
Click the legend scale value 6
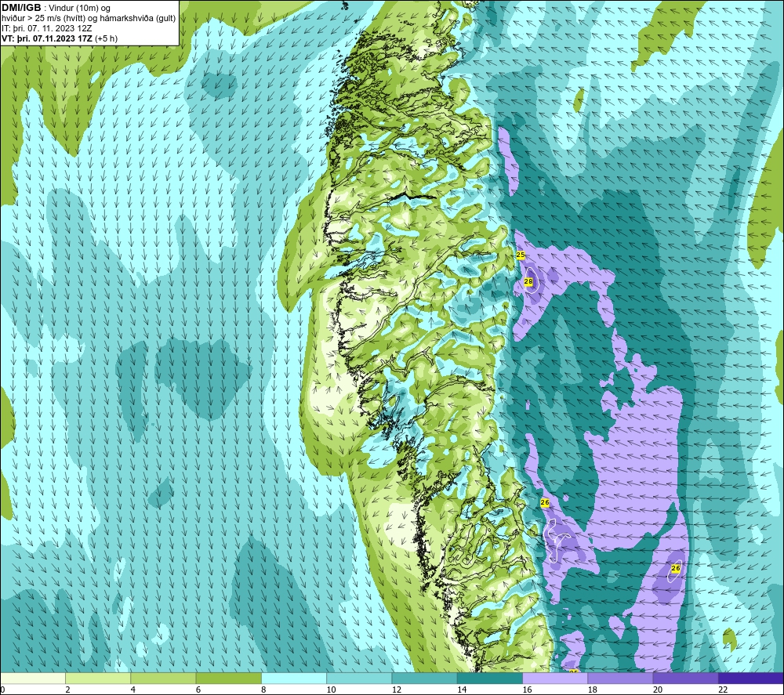point(198,690)
